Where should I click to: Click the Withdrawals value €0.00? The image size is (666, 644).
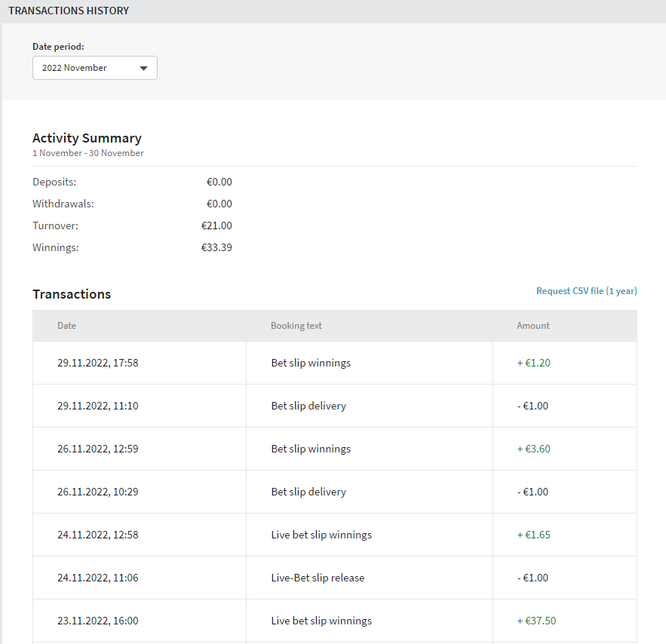(219, 204)
